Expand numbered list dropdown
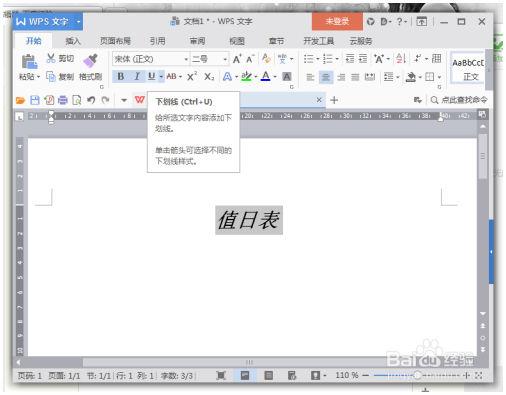The image size is (506, 395). [x=337, y=59]
